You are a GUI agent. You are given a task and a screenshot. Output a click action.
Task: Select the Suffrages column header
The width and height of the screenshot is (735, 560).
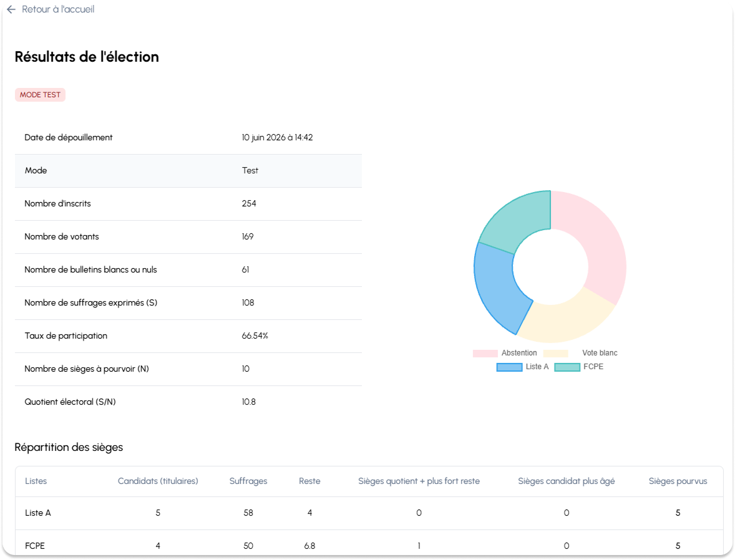coord(248,481)
